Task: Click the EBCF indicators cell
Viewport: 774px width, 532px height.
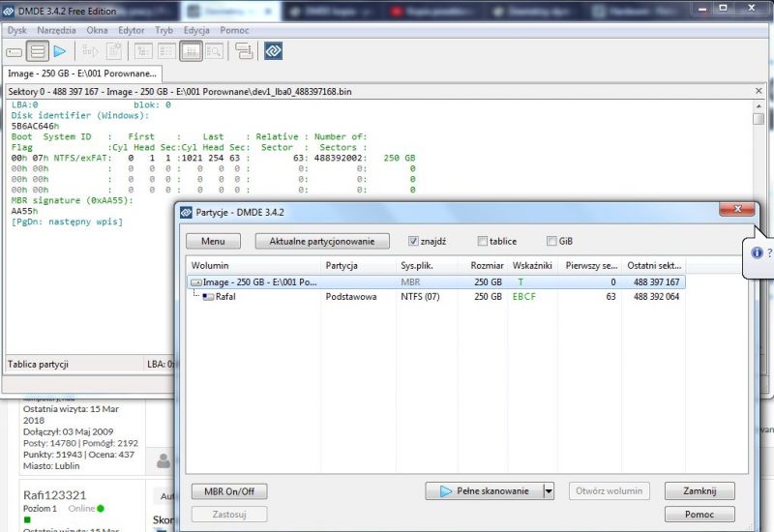Action: pos(523,297)
